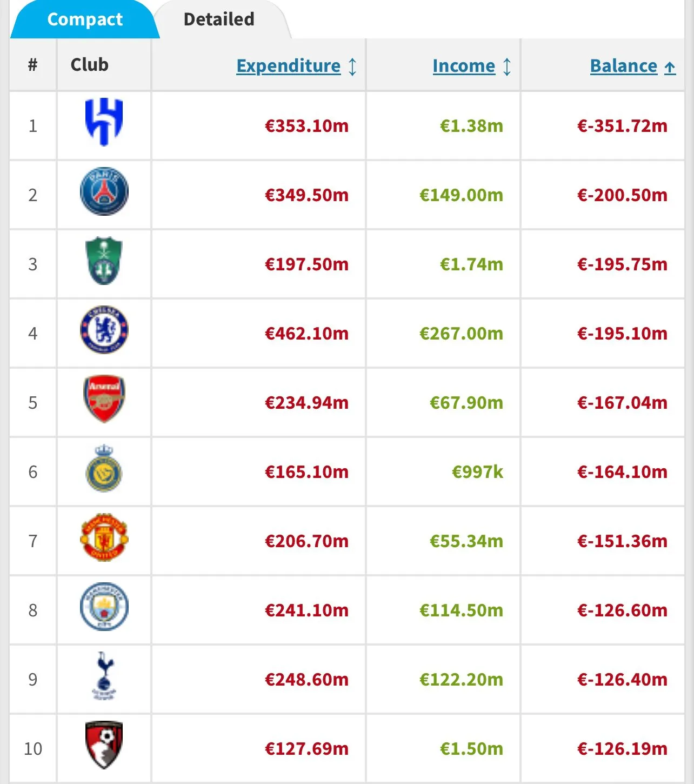Click the Chelsea club badge
Image resolution: width=694 pixels, height=784 pixels.
pos(104,330)
